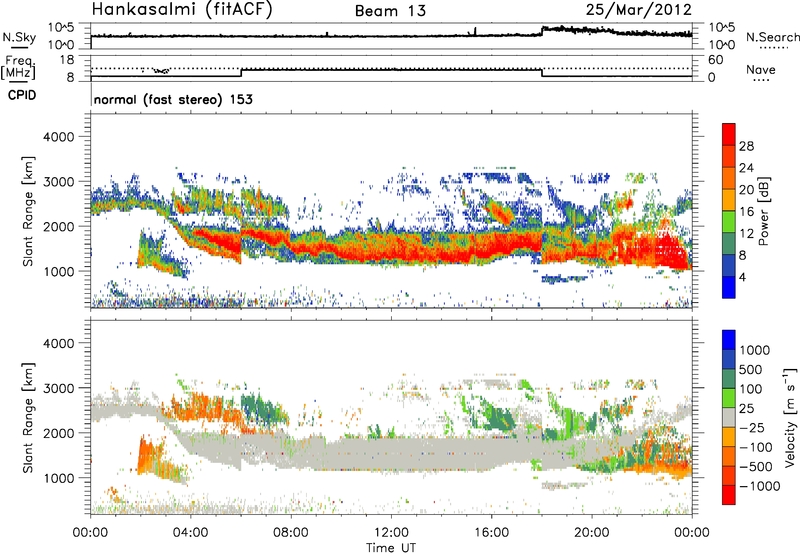Click the '60' Nave axis tick

(x=716, y=60)
